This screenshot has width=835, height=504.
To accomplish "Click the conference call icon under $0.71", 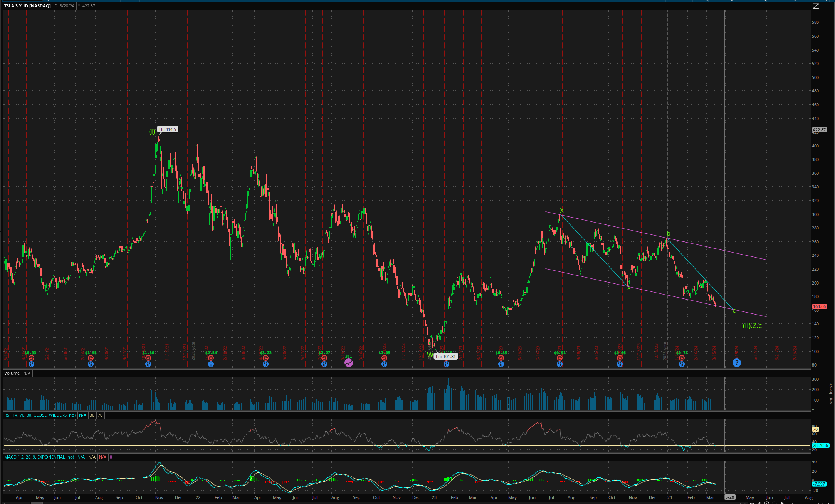I will click(682, 358).
